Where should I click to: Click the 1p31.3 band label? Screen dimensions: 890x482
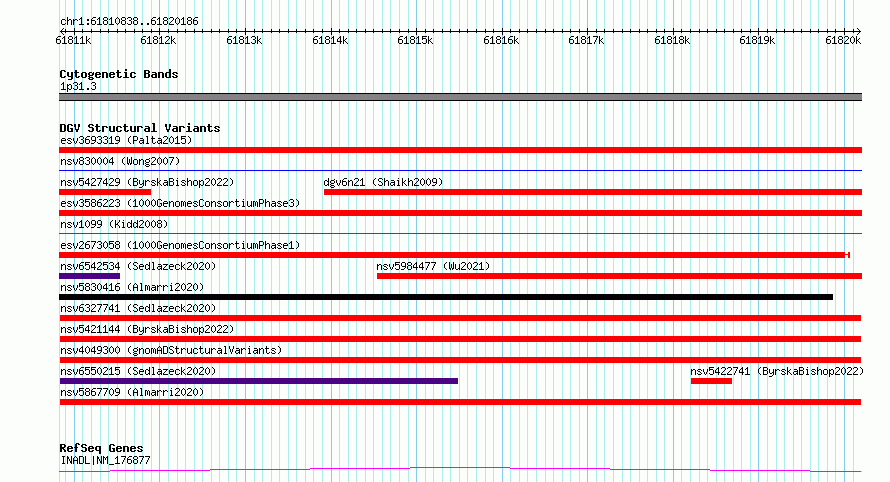[78, 86]
